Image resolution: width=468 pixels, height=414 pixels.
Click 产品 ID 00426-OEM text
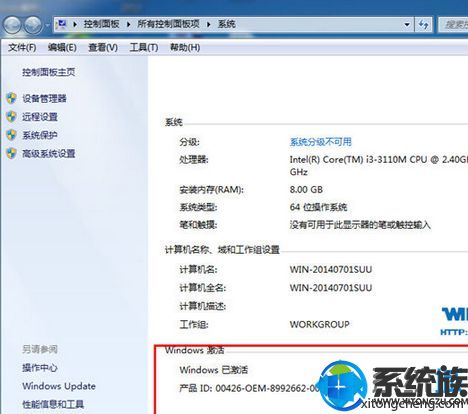click(x=248, y=388)
